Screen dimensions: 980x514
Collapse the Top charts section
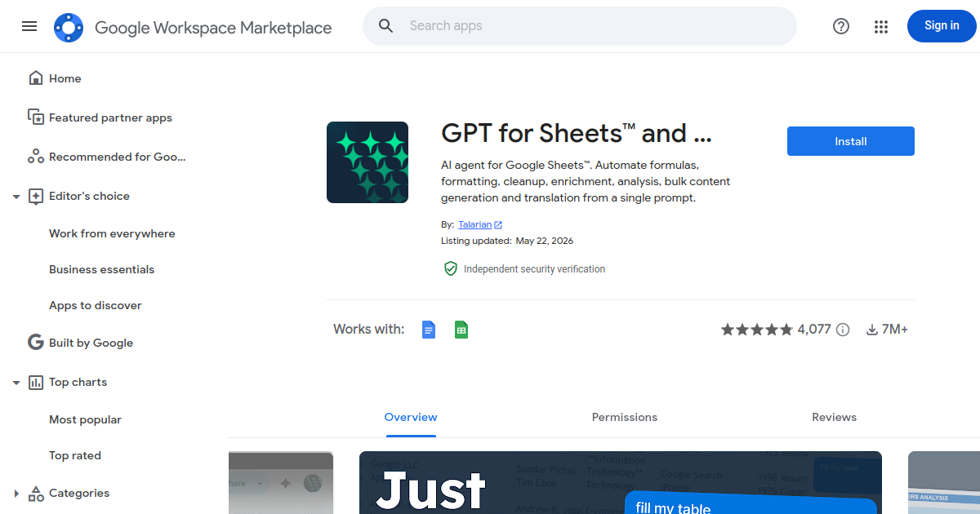coord(16,383)
